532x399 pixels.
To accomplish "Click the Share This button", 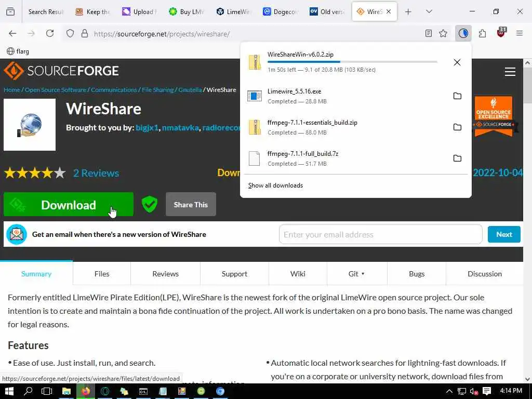I will coord(191,204).
